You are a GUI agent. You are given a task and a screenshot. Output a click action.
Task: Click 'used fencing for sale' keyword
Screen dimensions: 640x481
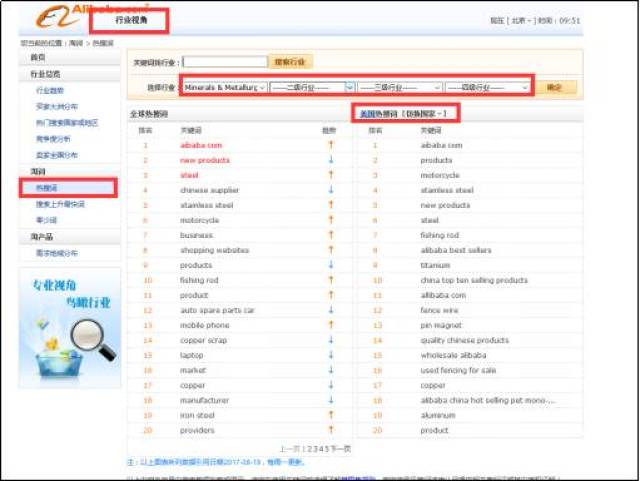(x=458, y=370)
